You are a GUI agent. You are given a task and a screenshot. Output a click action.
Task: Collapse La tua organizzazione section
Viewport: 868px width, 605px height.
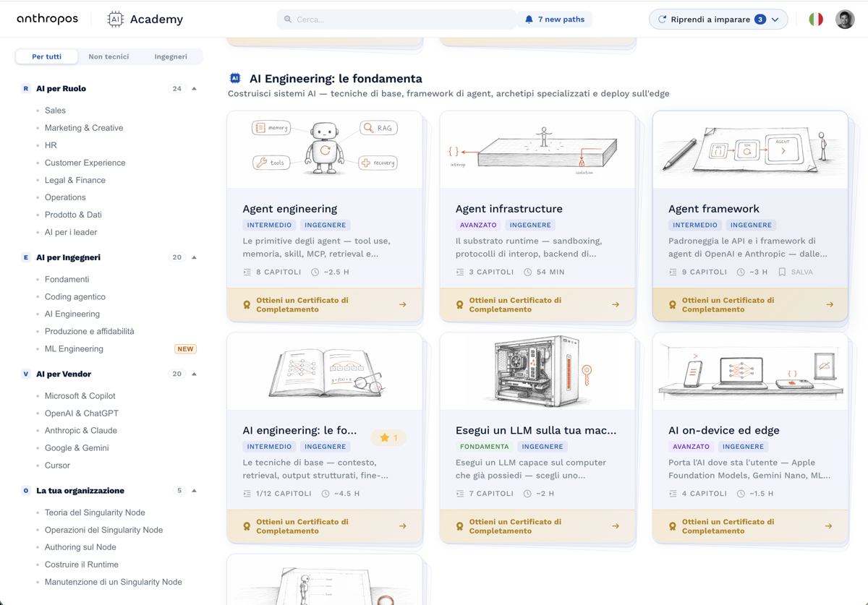(194, 491)
